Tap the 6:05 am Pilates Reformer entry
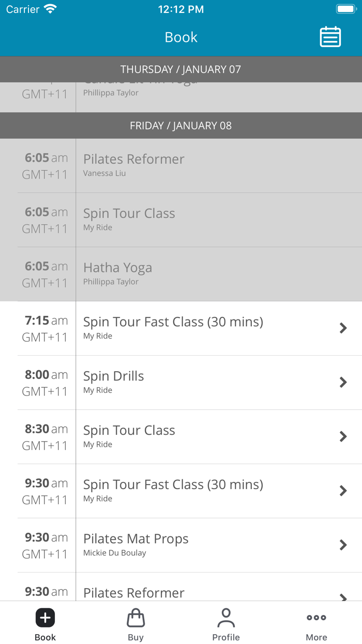Viewport: 362px width, 644px height. coord(181,165)
